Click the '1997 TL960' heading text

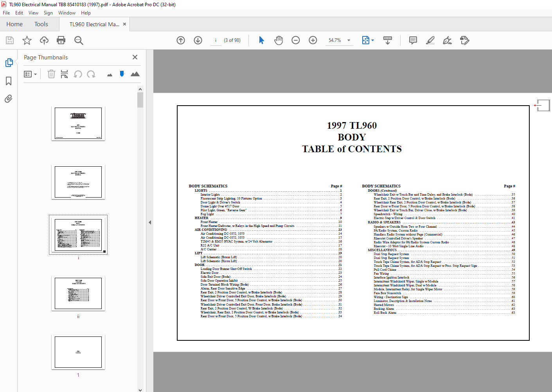click(352, 126)
